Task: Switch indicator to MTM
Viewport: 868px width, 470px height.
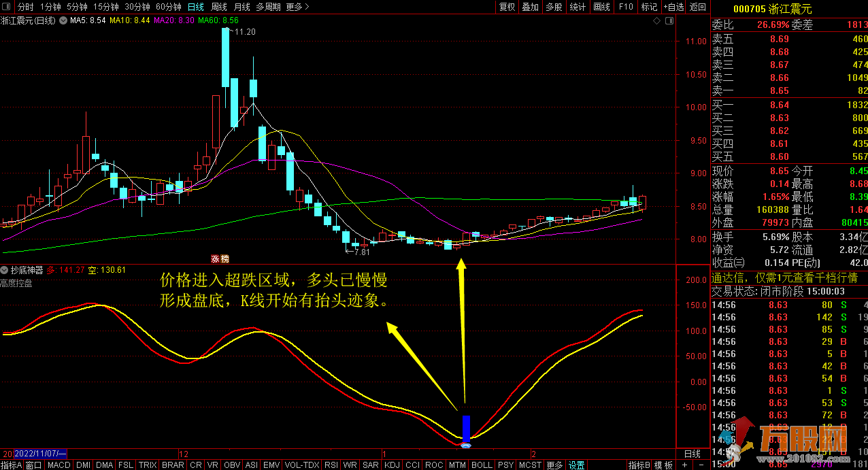Action: pos(457,465)
